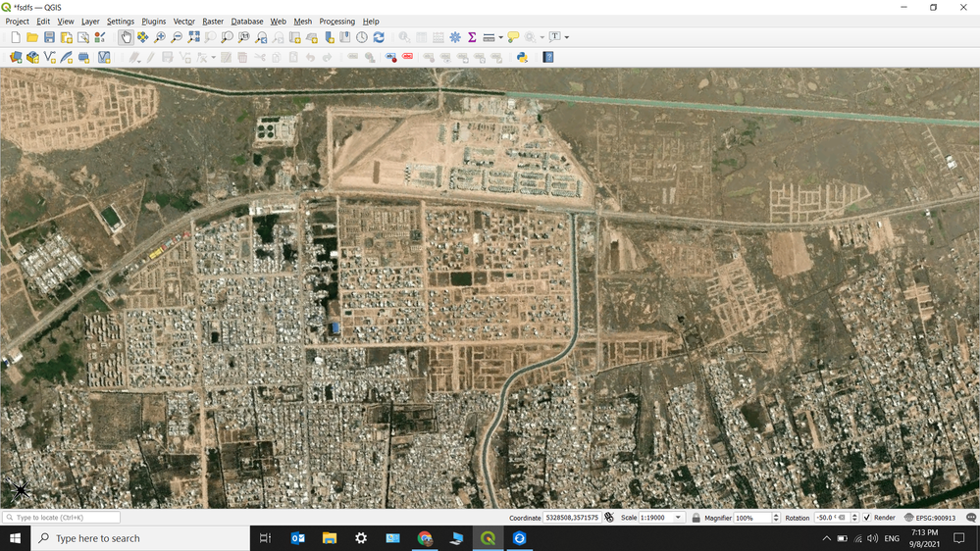
Task: Click the Zoom In magnifier tool
Action: [x=160, y=37]
